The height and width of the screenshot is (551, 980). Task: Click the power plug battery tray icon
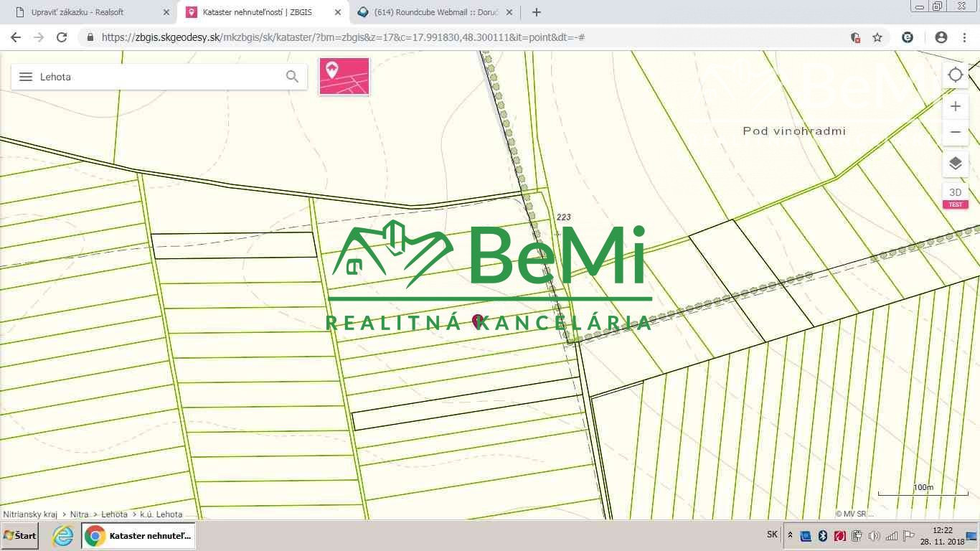click(857, 535)
